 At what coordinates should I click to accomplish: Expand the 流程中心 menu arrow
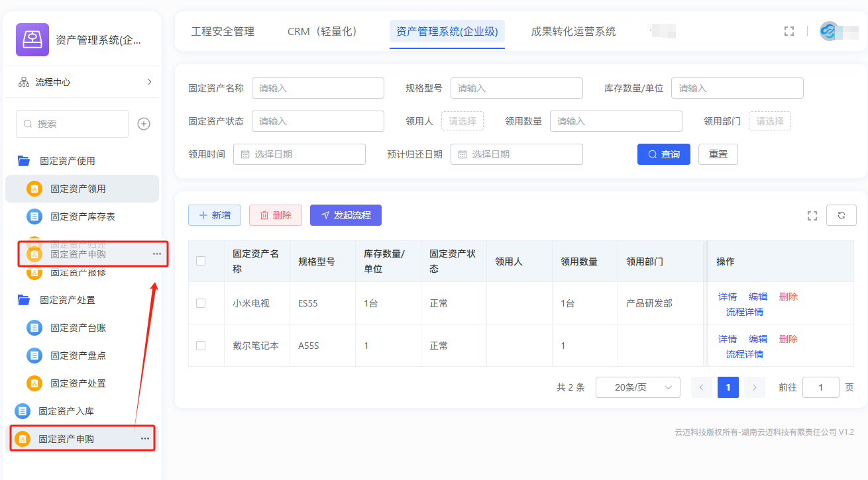coord(149,82)
